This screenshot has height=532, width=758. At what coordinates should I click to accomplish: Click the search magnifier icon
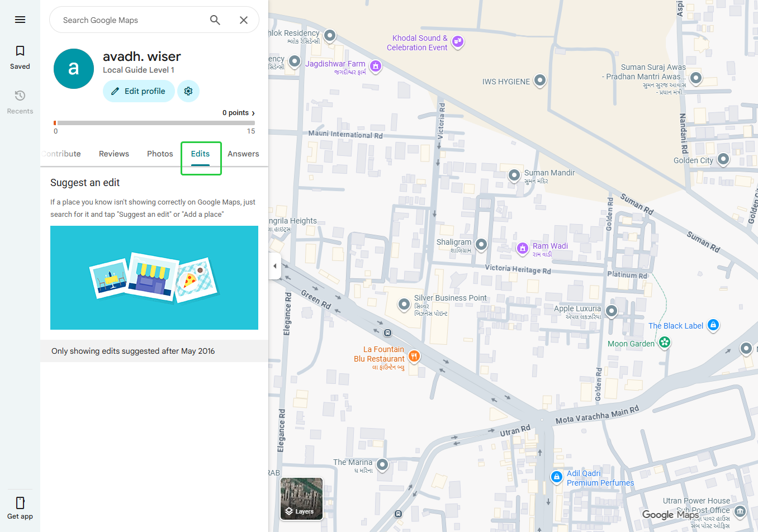215,20
